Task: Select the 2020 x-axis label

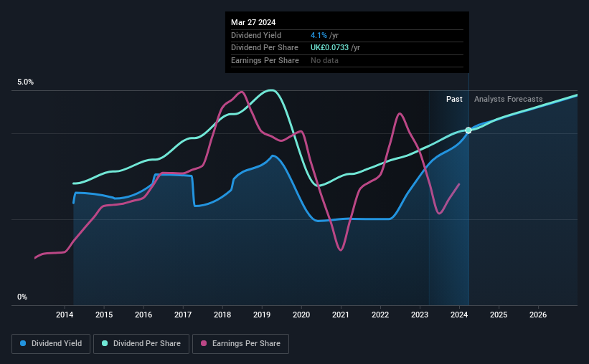Action: tap(301, 315)
